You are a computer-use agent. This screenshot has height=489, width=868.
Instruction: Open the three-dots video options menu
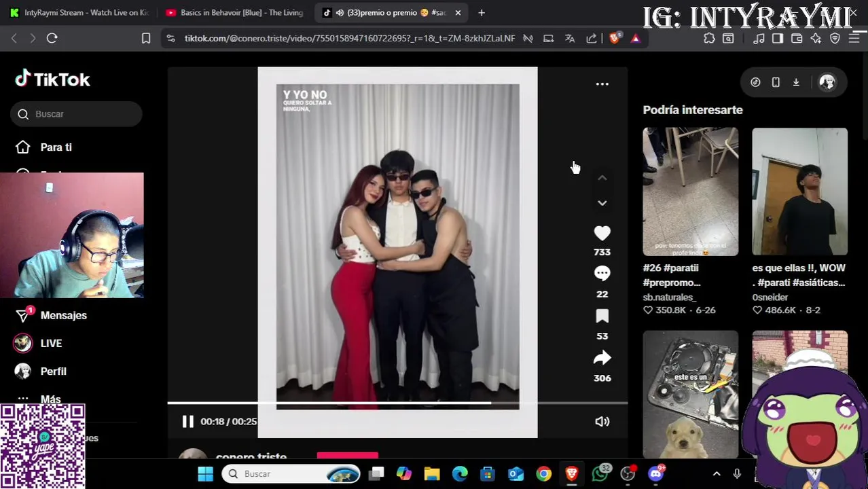coord(602,84)
